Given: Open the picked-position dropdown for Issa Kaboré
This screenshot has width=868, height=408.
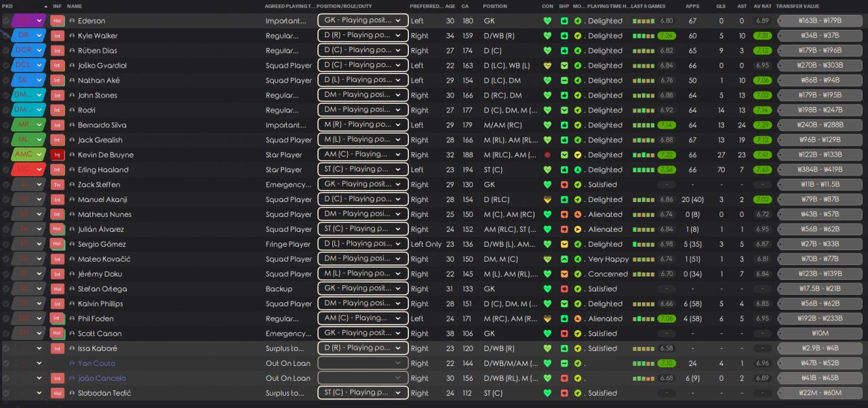Looking at the screenshot, I should point(28,349).
